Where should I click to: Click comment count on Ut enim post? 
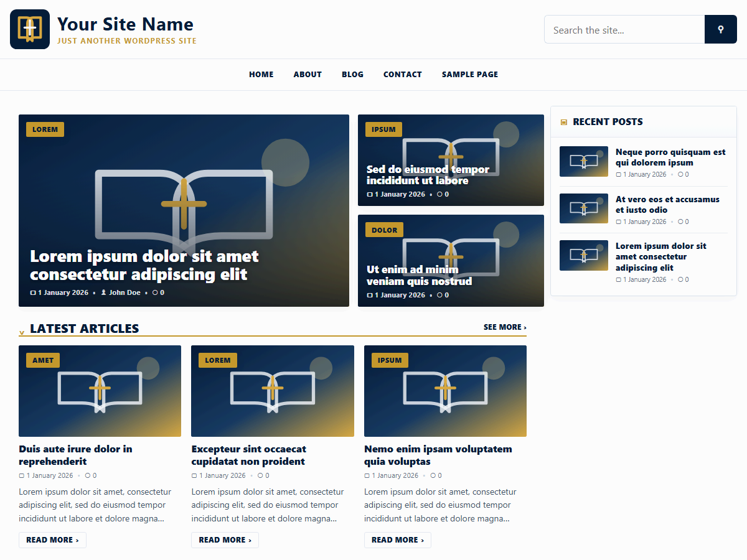(x=443, y=295)
